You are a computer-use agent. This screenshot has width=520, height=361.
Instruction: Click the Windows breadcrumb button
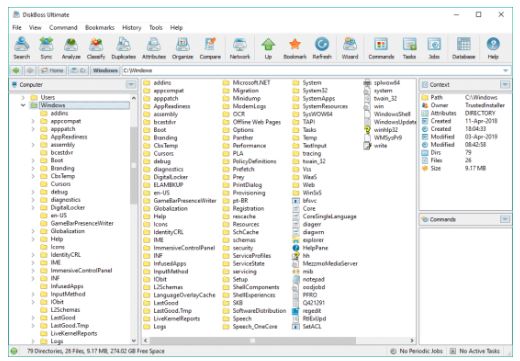(105, 70)
